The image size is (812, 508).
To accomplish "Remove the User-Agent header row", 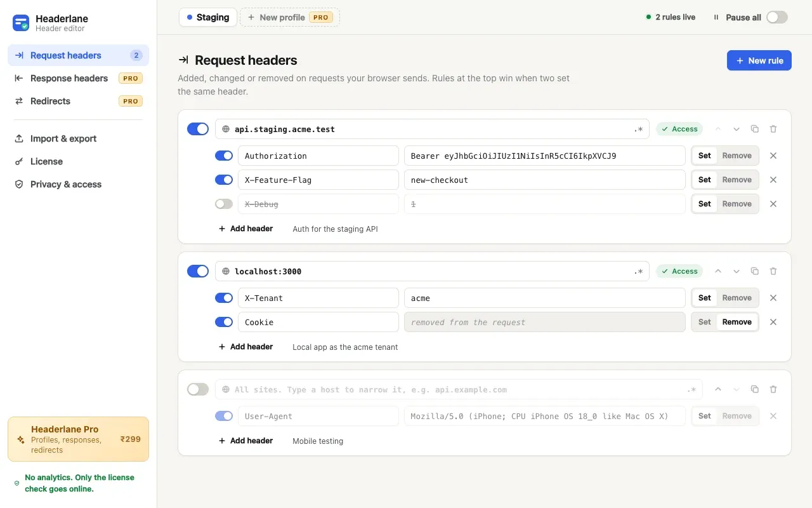I will point(773,416).
